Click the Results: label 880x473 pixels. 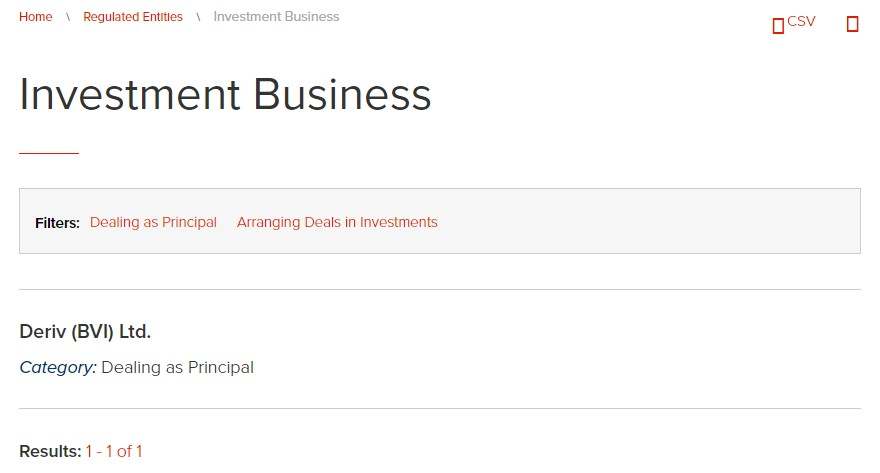50,451
